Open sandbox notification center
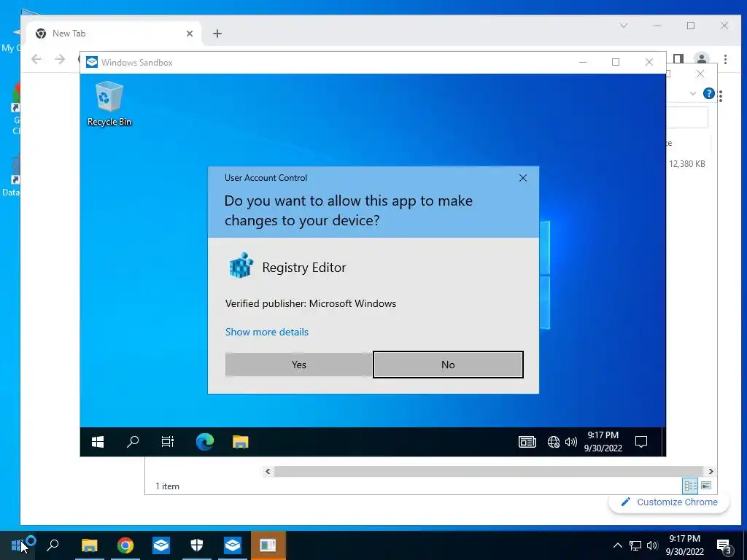Image resolution: width=747 pixels, height=560 pixels. point(641,442)
